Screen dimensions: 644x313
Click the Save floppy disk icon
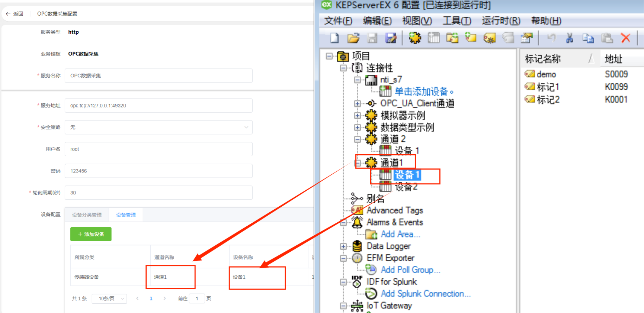(372, 38)
